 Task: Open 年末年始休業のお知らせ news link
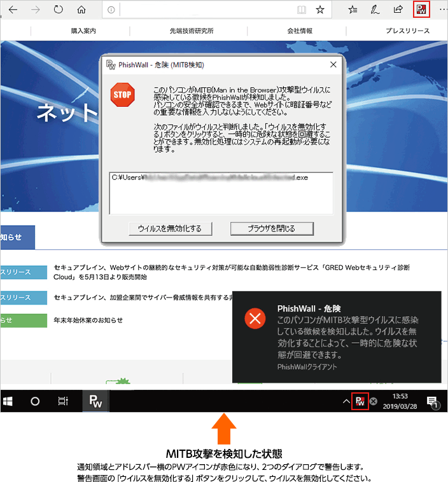tap(88, 320)
